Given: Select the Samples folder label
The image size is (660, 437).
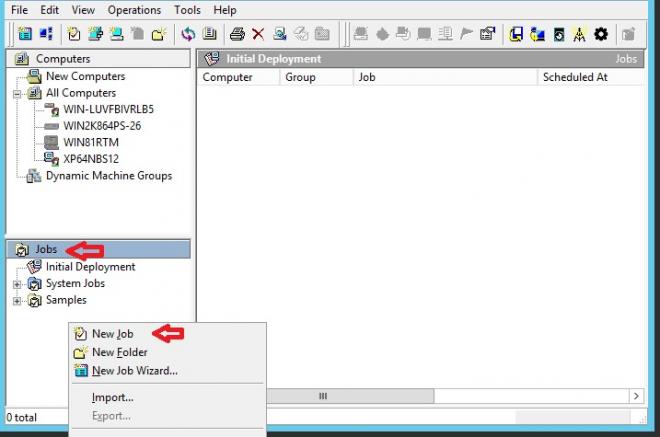Looking at the screenshot, I should 66,300.
